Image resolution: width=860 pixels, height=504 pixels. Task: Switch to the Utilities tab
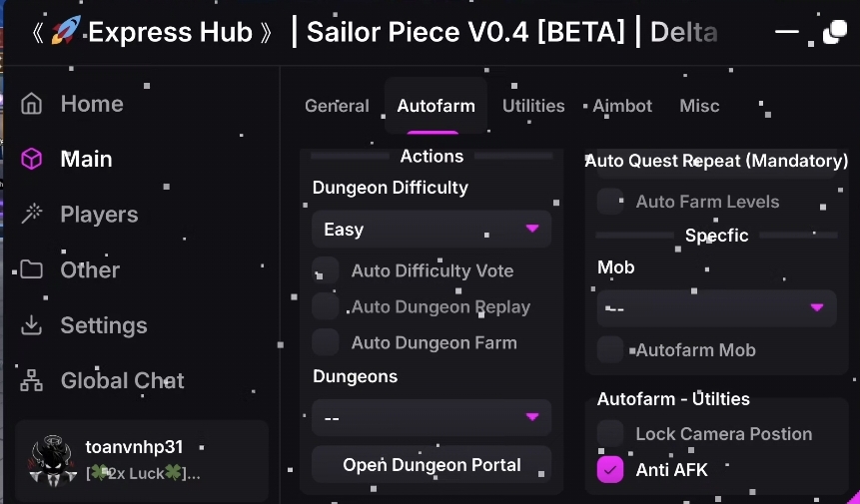coord(533,106)
